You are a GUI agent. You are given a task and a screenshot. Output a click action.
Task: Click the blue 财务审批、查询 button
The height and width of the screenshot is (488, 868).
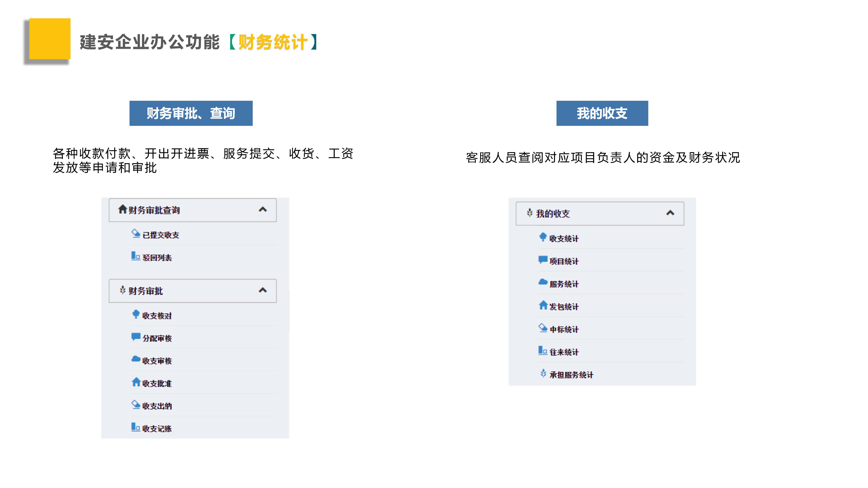pos(191,113)
